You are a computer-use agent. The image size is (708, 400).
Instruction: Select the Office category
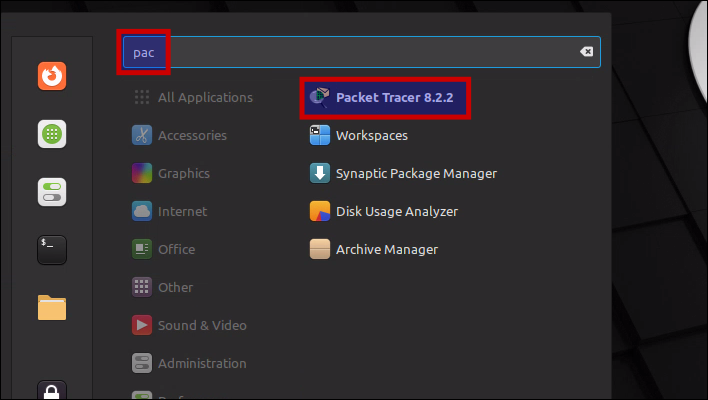[x=176, y=249]
